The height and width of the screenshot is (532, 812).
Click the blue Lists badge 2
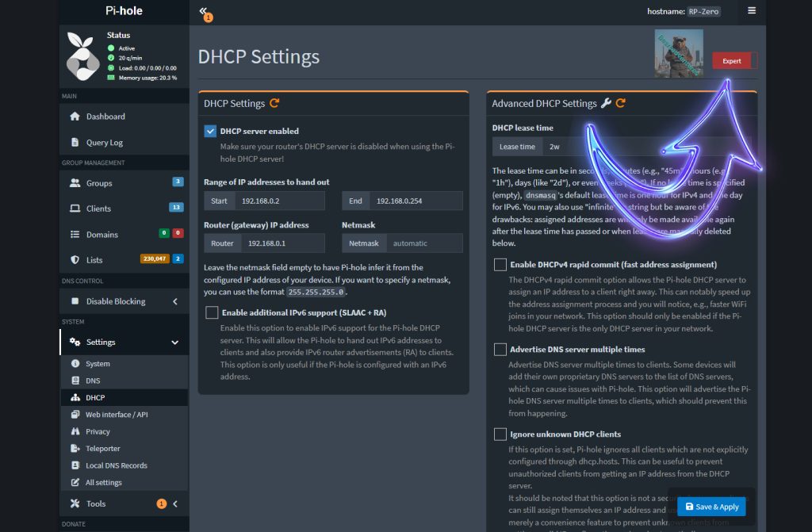tap(178, 258)
